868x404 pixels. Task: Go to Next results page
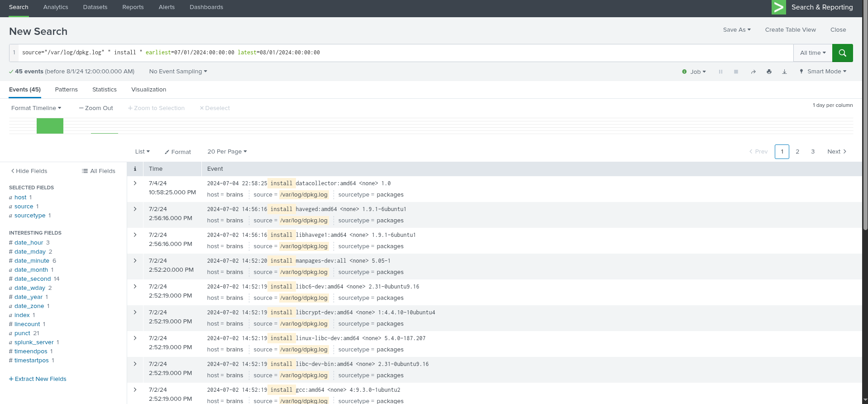837,152
